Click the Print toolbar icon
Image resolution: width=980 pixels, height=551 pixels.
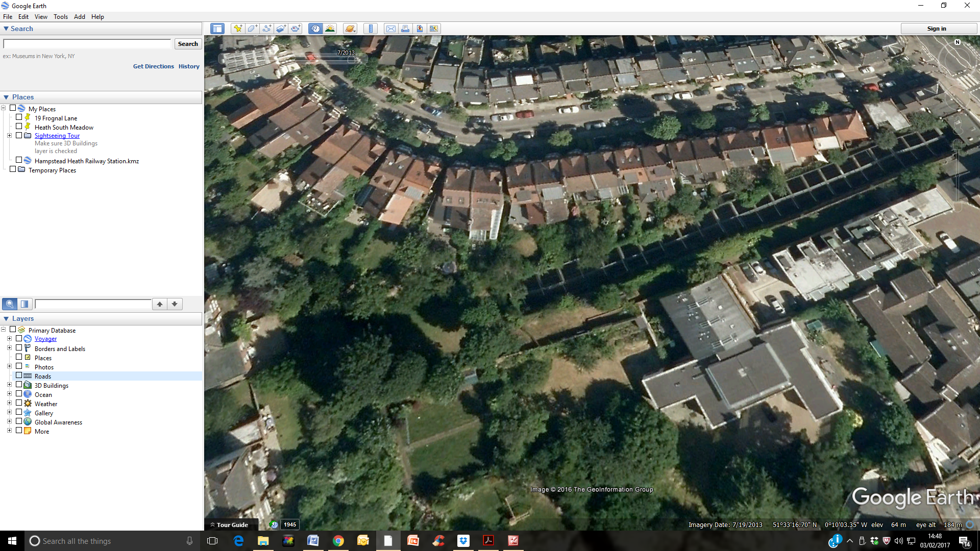[x=405, y=29]
